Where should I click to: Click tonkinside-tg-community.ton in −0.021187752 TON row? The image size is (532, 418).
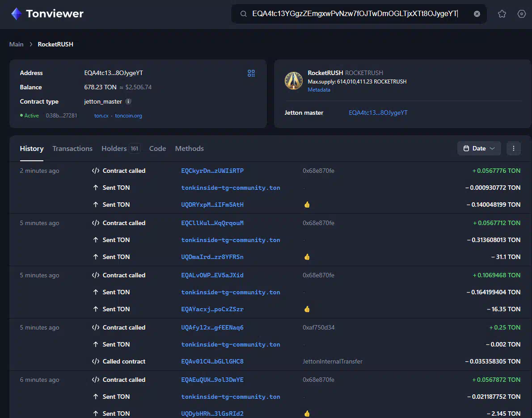tap(230, 396)
